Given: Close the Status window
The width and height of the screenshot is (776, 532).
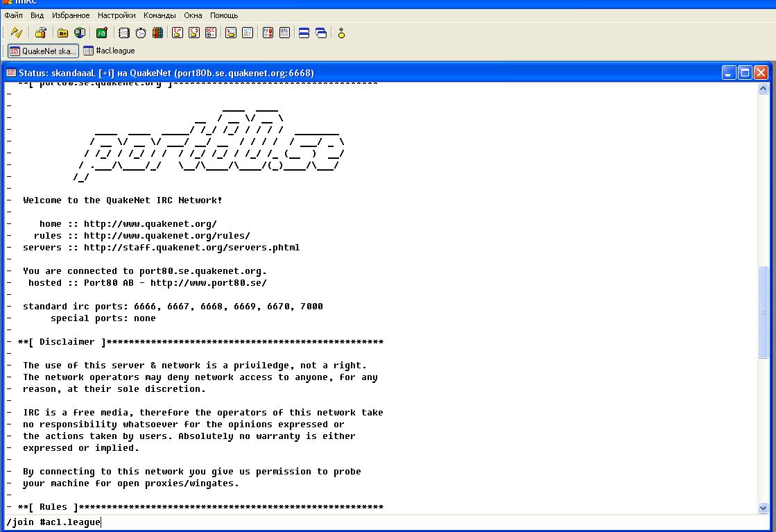Looking at the screenshot, I should click(761, 74).
